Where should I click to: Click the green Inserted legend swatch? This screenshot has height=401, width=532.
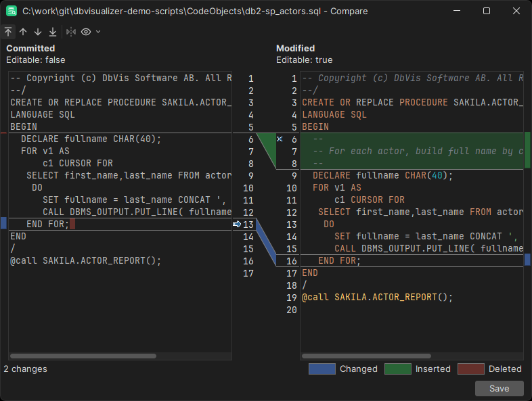tap(398, 369)
